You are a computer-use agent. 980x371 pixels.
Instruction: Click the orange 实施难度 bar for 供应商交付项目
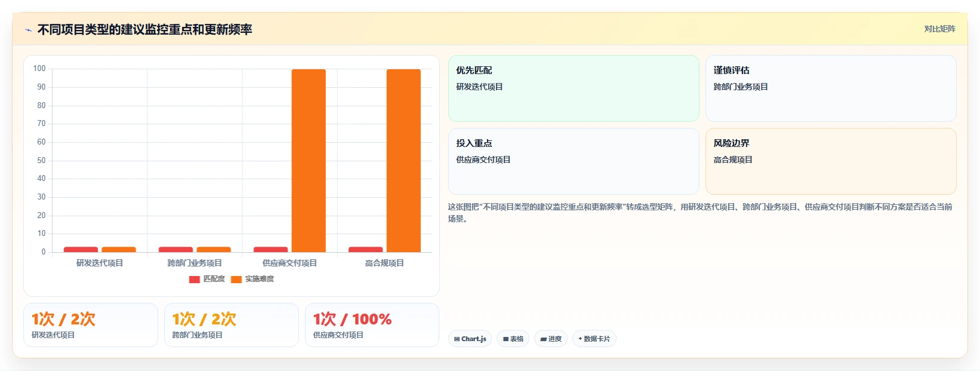tap(309, 161)
